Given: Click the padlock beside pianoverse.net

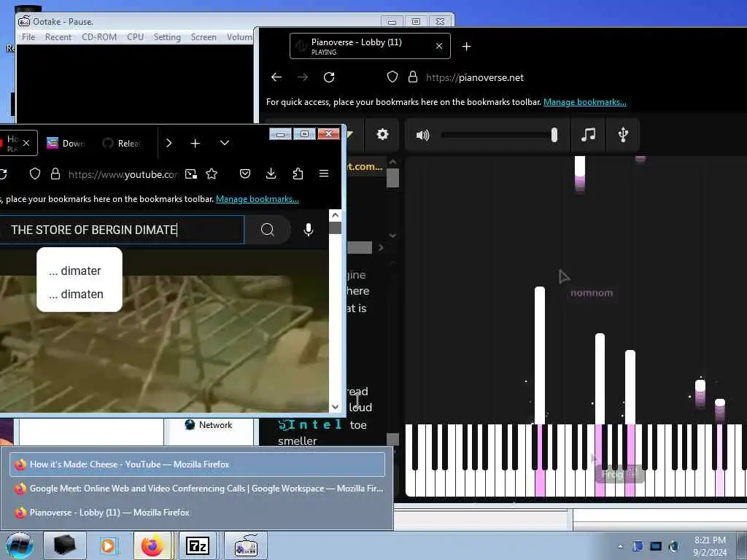Looking at the screenshot, I should pyautogui.click(x=413, y=77).
